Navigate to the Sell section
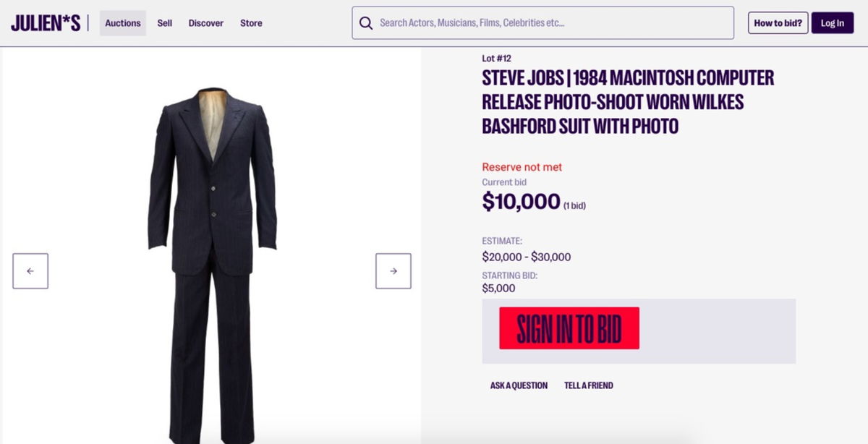 click(164, 22)
